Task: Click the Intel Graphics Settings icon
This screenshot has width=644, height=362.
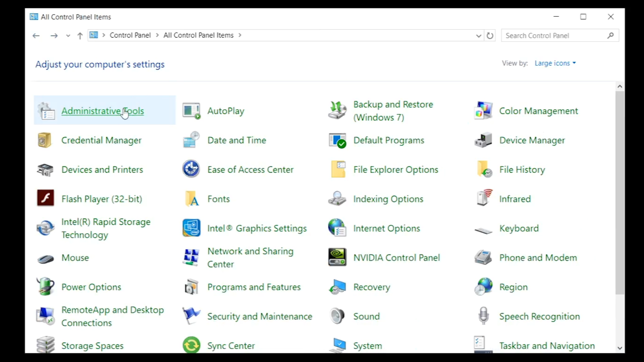Action: pyautogui.click(x=191, y=228)
